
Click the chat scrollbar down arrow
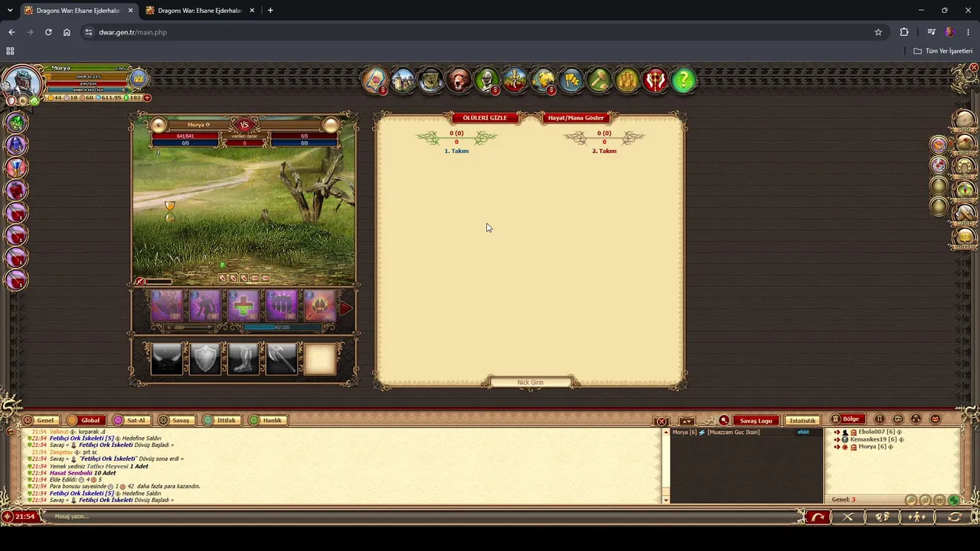(665, 500)
